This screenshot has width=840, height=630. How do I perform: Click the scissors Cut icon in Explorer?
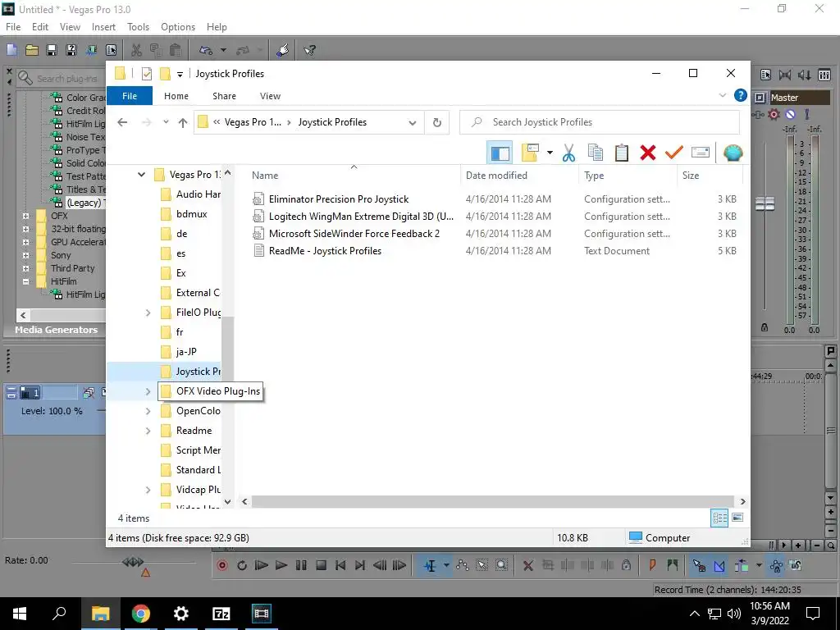pos(569,153)
